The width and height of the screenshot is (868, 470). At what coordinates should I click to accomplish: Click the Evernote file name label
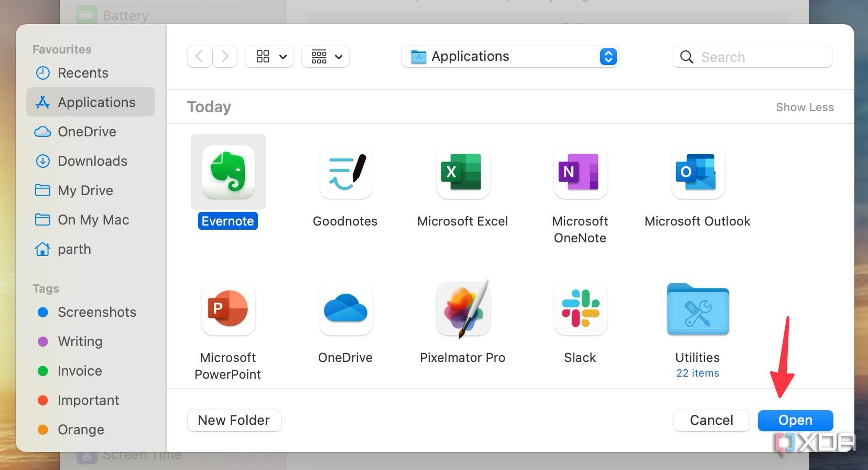pos(228,221)
